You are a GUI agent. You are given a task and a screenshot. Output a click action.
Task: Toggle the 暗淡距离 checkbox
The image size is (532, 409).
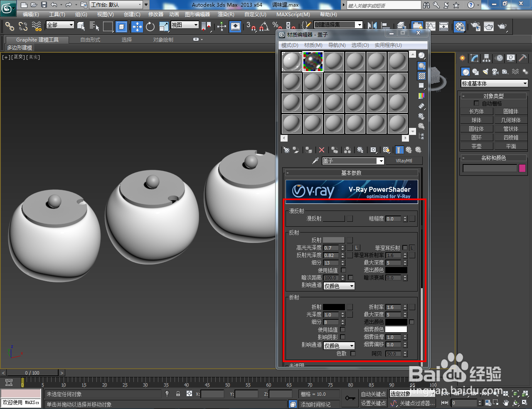coord(350,277)
